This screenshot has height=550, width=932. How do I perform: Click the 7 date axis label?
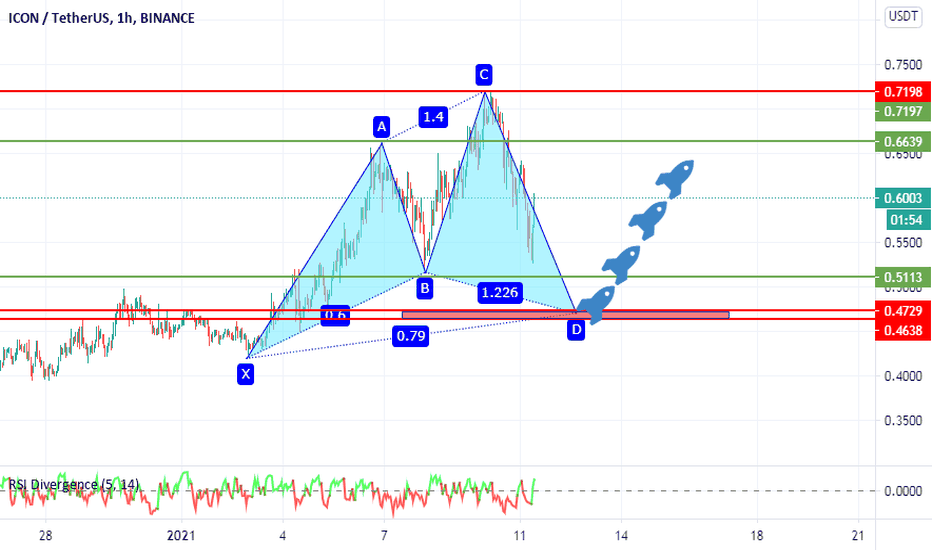tap(385, 536)
